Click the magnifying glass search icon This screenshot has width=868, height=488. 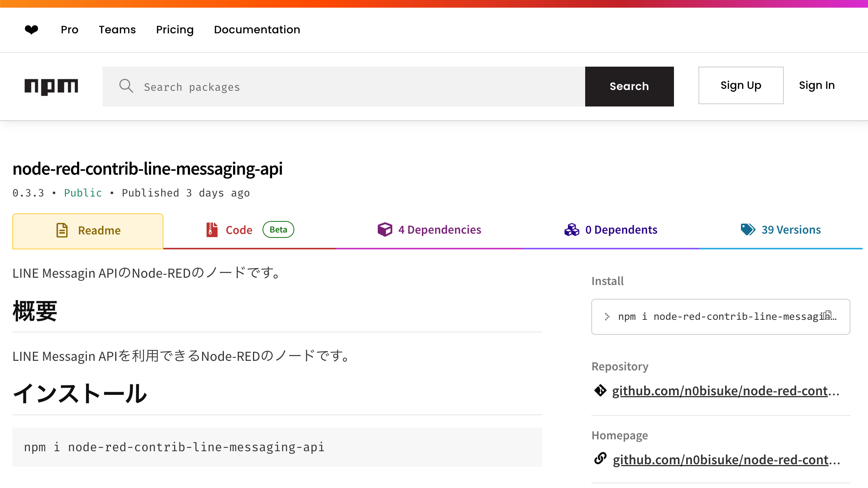click(x=126, y=86)
